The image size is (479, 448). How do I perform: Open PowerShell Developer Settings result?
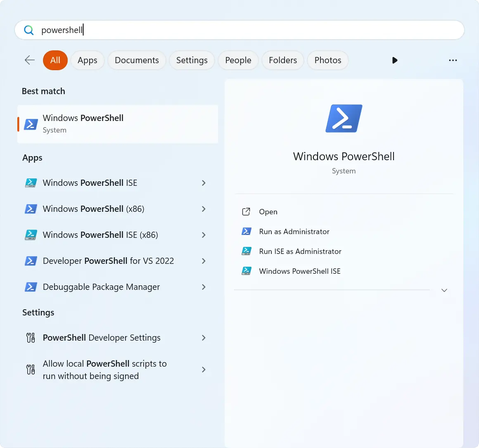point(118,338)
